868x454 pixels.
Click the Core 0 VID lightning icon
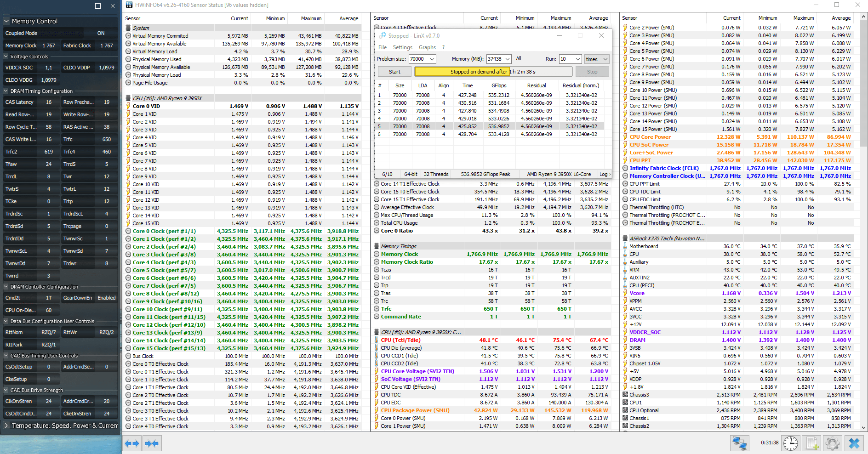pos(129,106)
